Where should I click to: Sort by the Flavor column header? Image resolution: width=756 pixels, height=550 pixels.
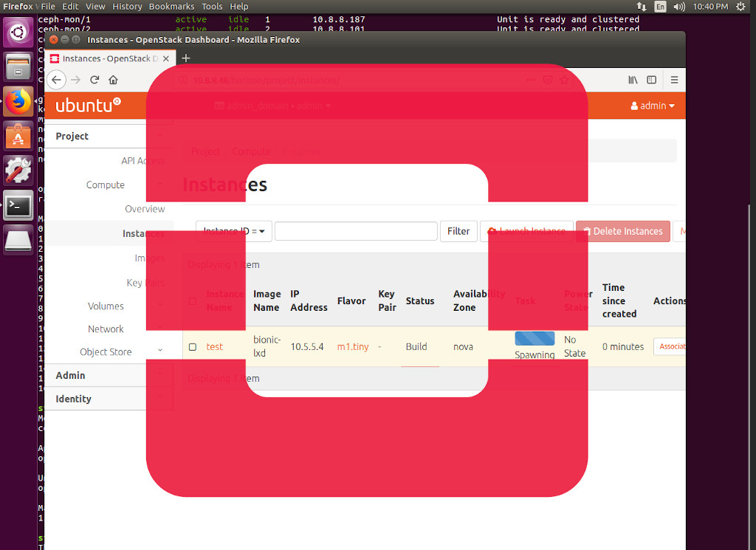pyautogui.click(x=351, y=300)
